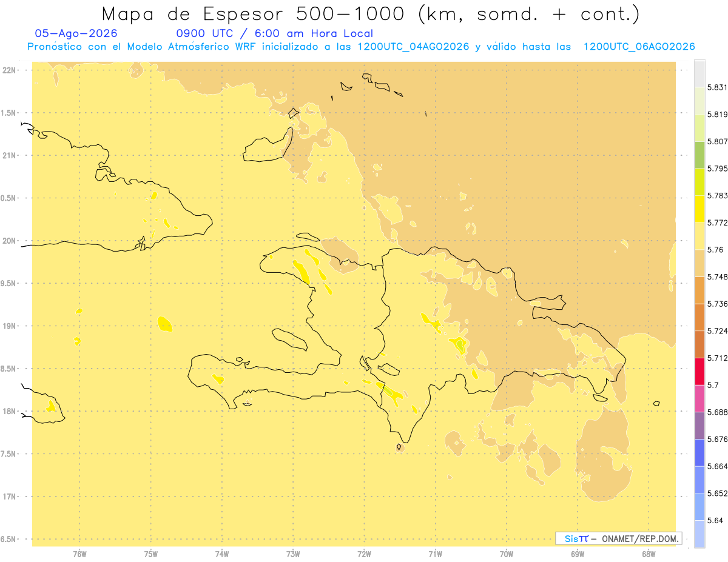This screenshot has width=728, height=562.
Task: Click the colorbar value 5.807
Action: click(x=718, y=141)
